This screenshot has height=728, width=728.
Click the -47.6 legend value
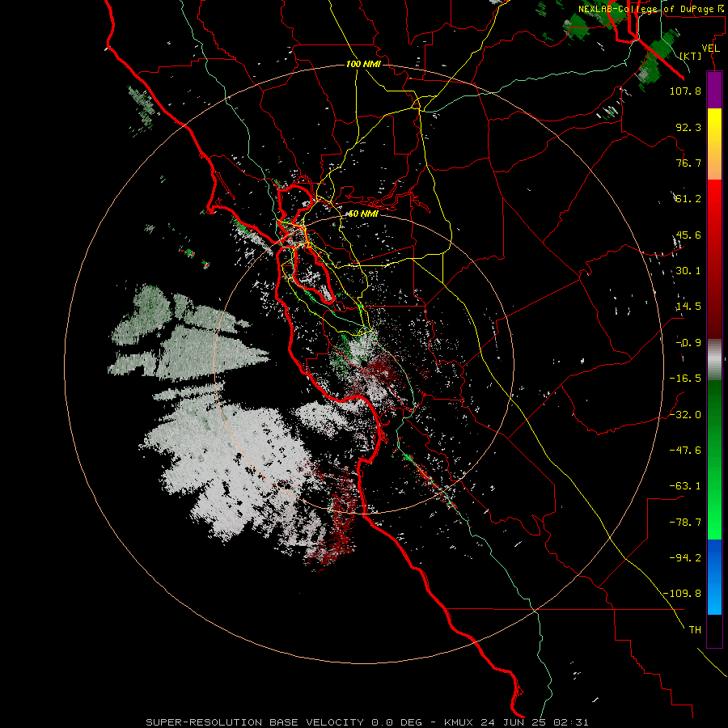pyautogui.click(x=685, y=451)
